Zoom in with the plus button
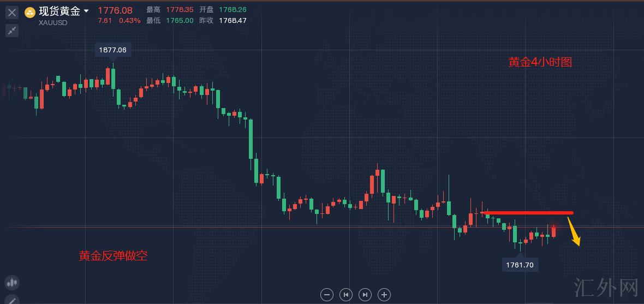 384,295
